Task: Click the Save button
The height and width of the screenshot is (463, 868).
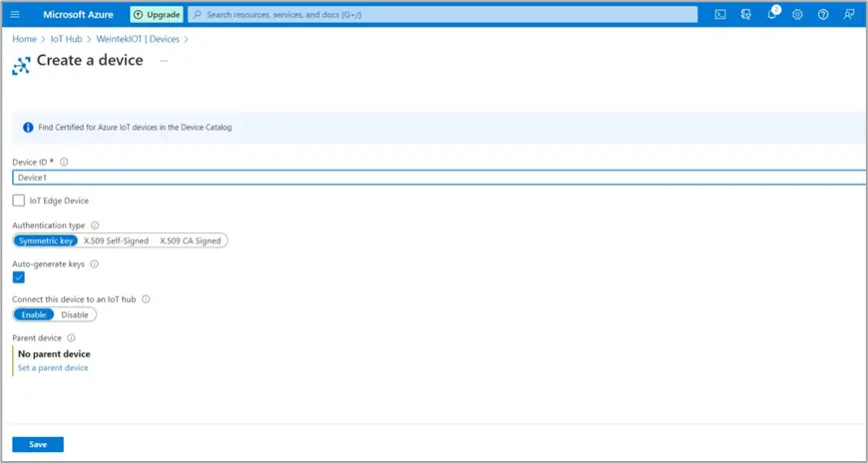Action: [38, 445]
